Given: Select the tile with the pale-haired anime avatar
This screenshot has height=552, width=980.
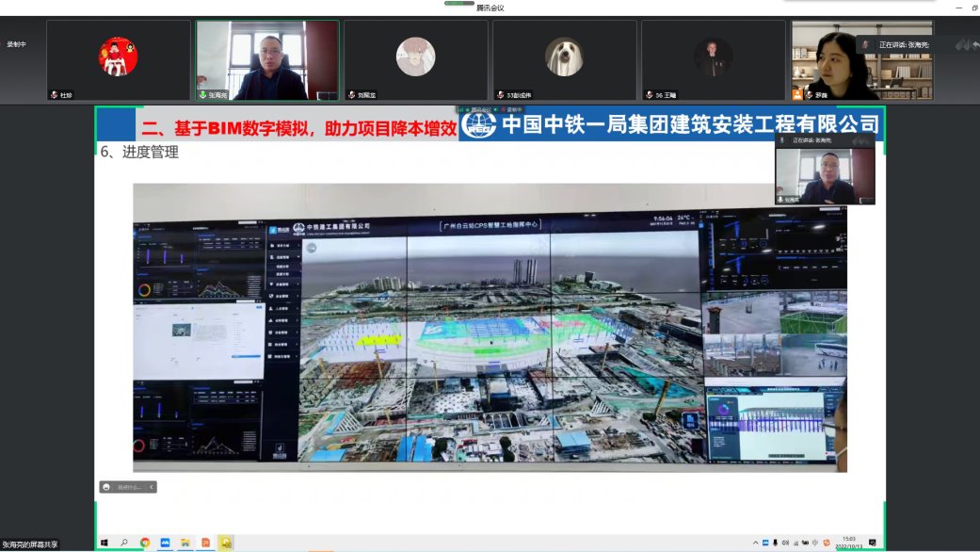Looking at the screenshot, I should [x=415, y=60].
